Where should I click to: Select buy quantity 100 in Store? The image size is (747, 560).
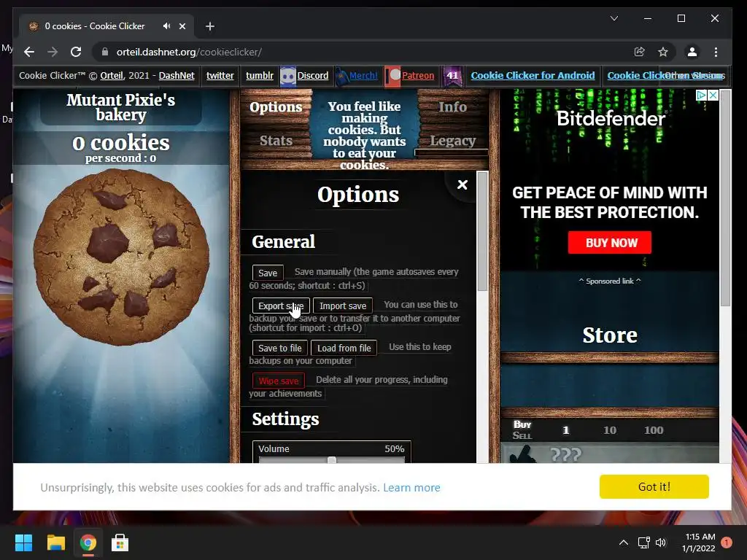click(x=654, y=430)
